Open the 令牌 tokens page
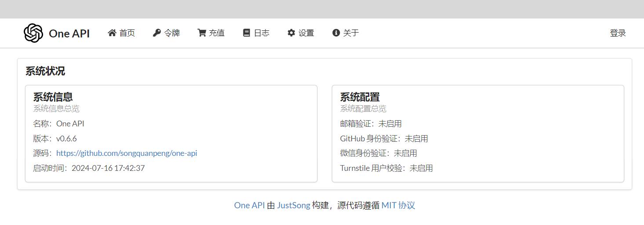The width and height of the screenshot is (644, 225). coord(166,33)
